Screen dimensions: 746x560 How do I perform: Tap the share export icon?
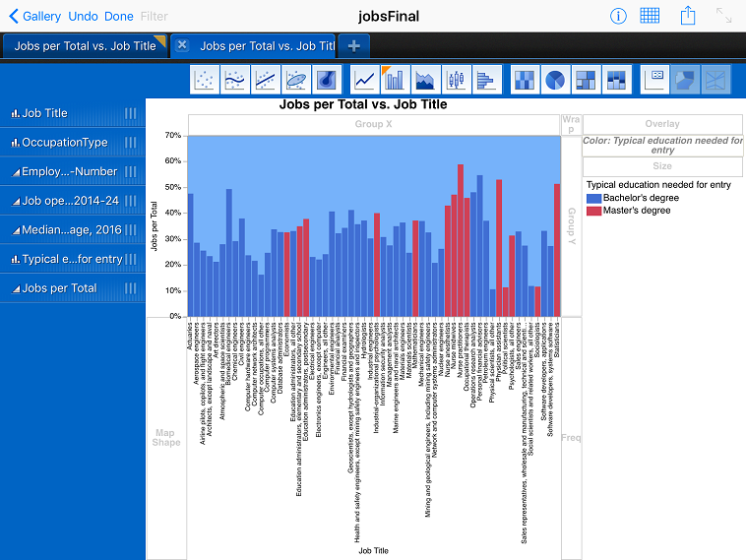click(688, 15)
